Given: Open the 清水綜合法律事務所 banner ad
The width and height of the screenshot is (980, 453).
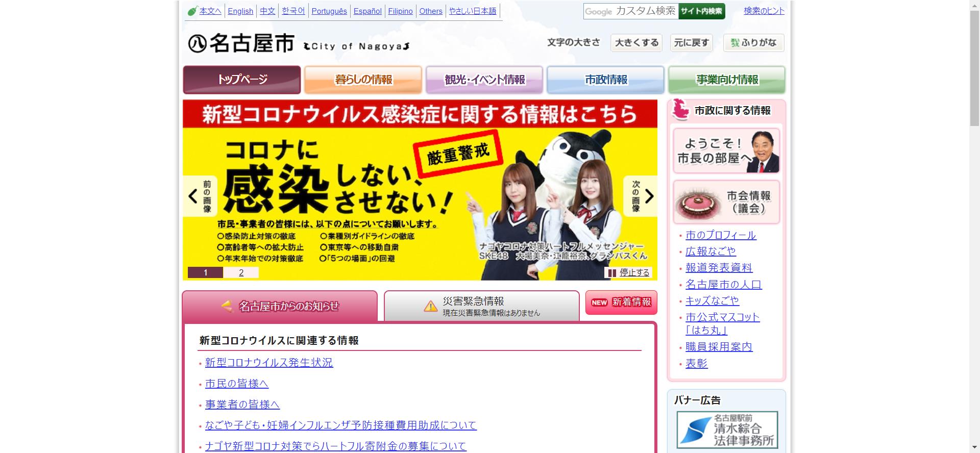Looking at the screenshot, I should click(x=727, y=430).
